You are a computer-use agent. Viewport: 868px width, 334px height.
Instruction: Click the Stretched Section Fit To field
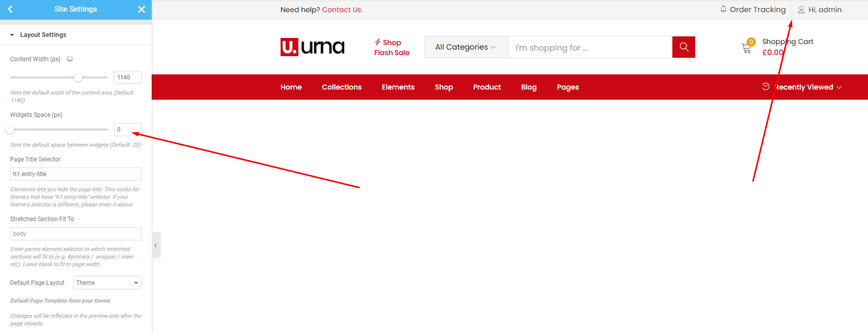click(x=76, y=234)
